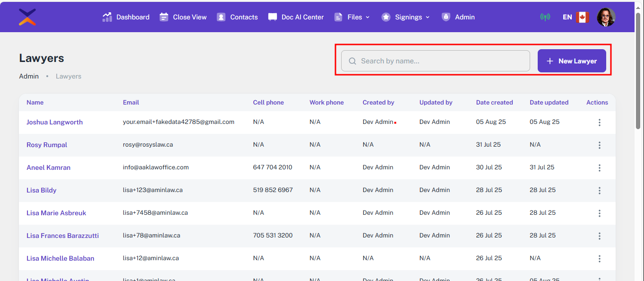Expand the Files dropdown menu
Image resolution: width=644 pixels, height=281 pixels.
(352, 17)
